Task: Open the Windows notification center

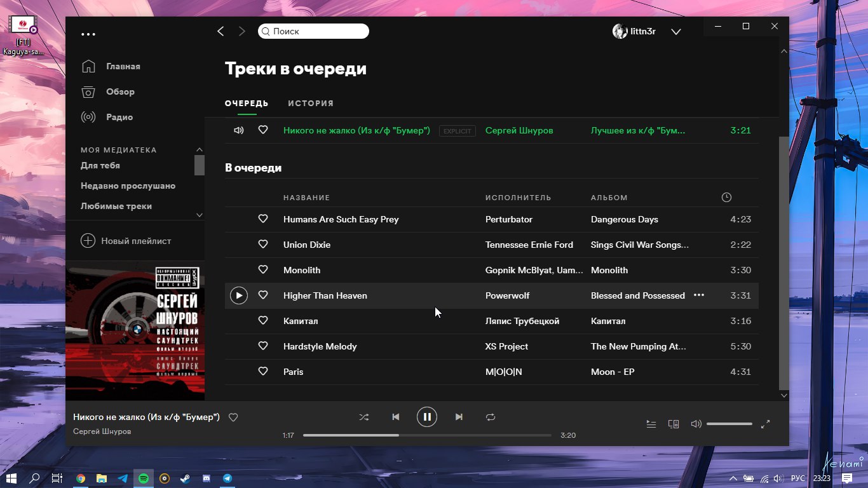Action: (x=847, y=478)
